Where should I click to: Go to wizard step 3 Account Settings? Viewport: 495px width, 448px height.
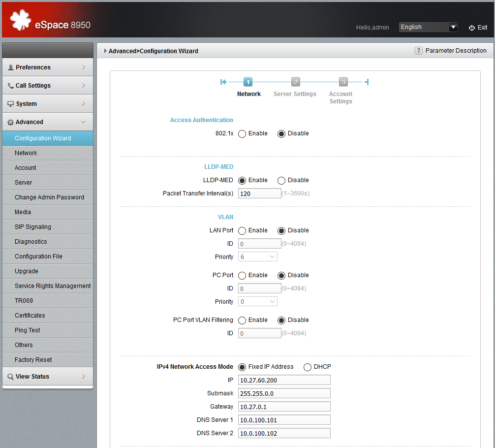click(x=343, y=82)
